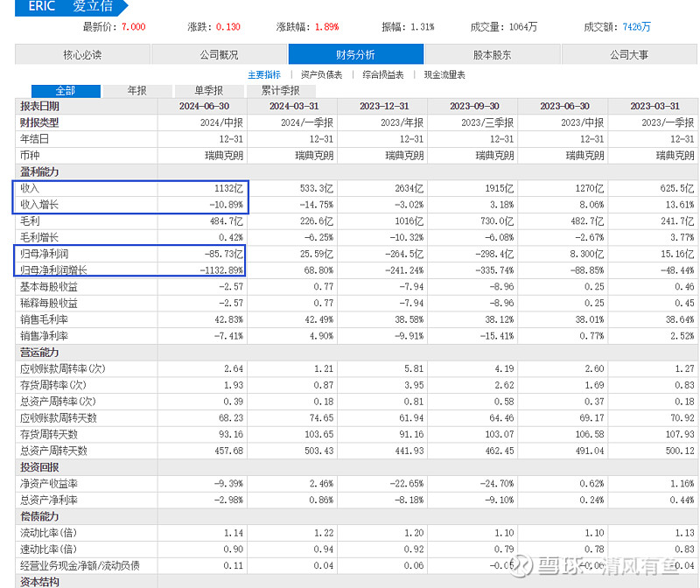Click the 毛利 row label
The height and width of the screenshot is (588, 700).
coord(30,221)
